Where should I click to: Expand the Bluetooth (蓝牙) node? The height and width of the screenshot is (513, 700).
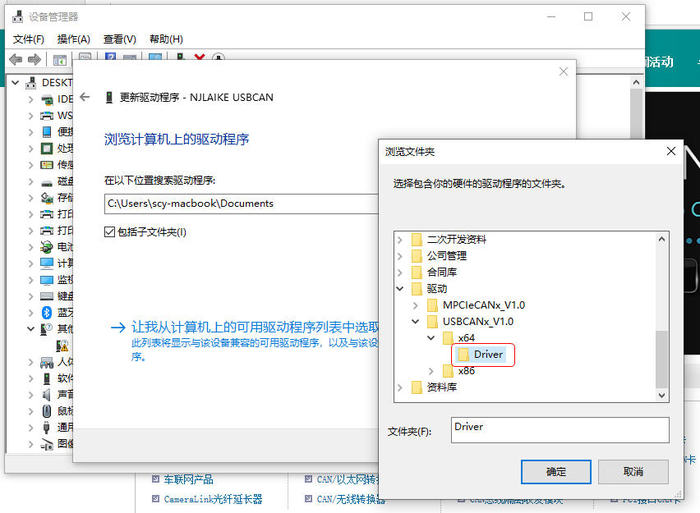tap(30, 313)
